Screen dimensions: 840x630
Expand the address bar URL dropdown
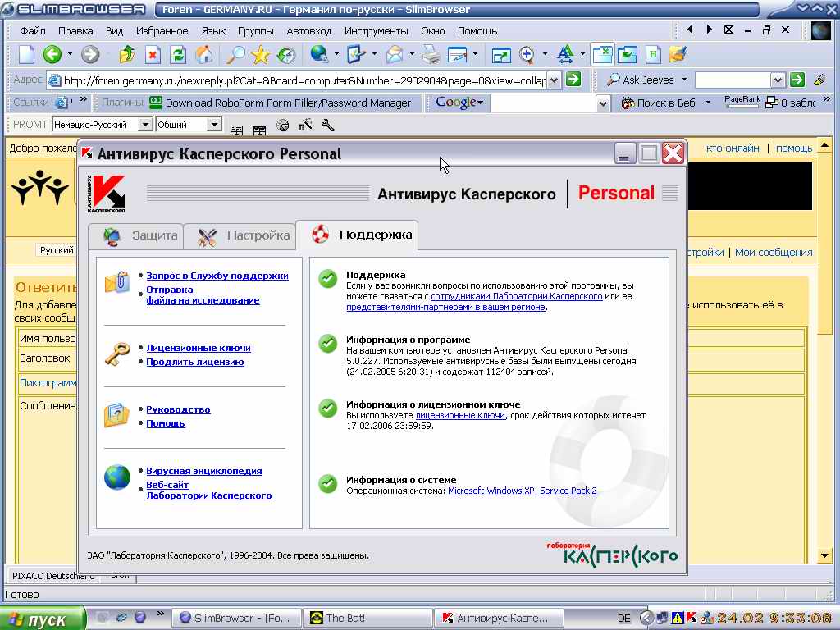[555, 80]
